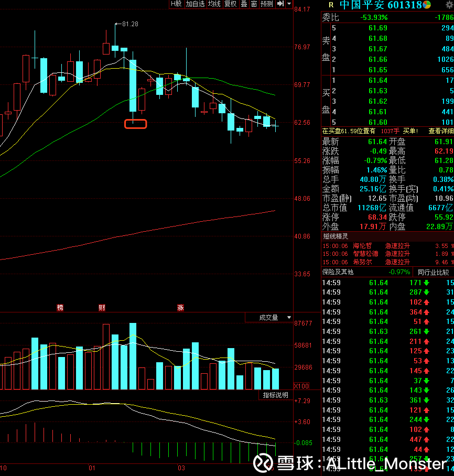
Task: Click the 同行业比较 link
Action: 434,272
